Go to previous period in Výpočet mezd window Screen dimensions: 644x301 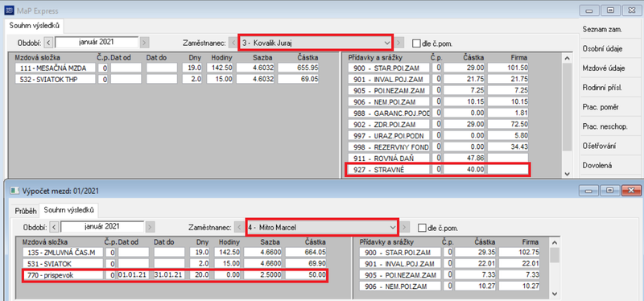pyautogui.click(x=54, y=227)
